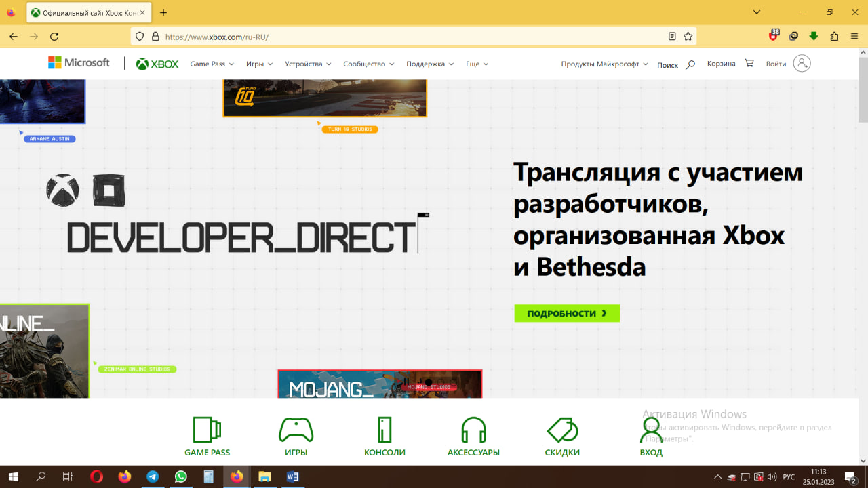Image resolution: width=868 pixels, height=488 pixels.
Task: Open the Поиск search button
Action: tap(676, 64)
